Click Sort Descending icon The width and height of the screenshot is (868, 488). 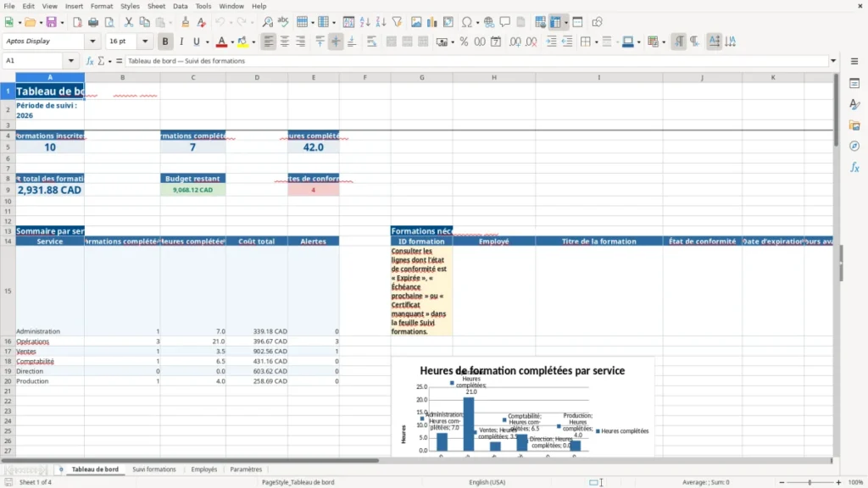point(381,22)
